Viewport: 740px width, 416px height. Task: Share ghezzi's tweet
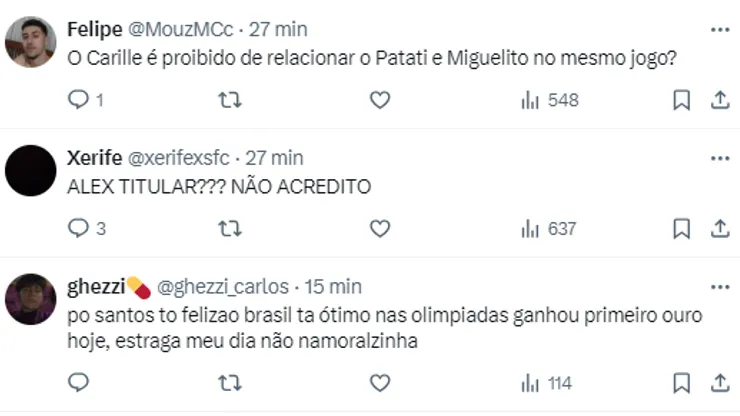pos(719,382)
